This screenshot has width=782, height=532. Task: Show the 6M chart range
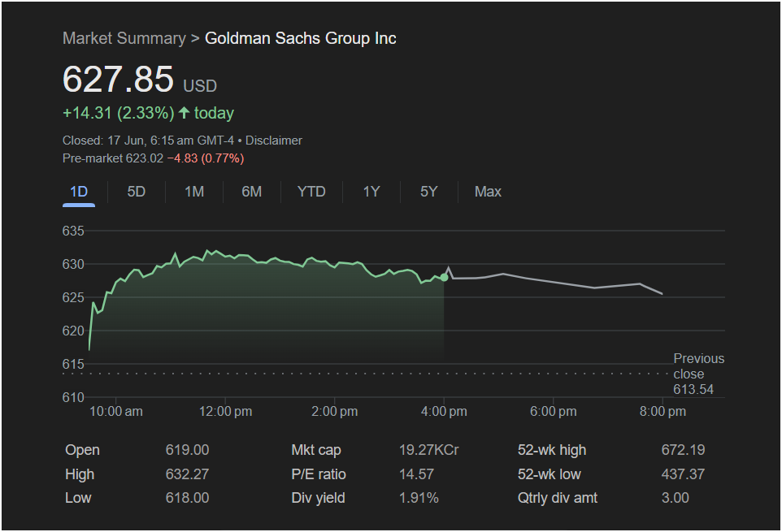coord(252,192)
